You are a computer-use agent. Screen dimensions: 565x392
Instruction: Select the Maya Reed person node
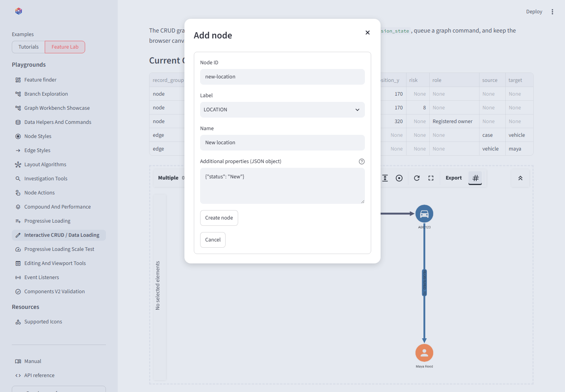424,353
